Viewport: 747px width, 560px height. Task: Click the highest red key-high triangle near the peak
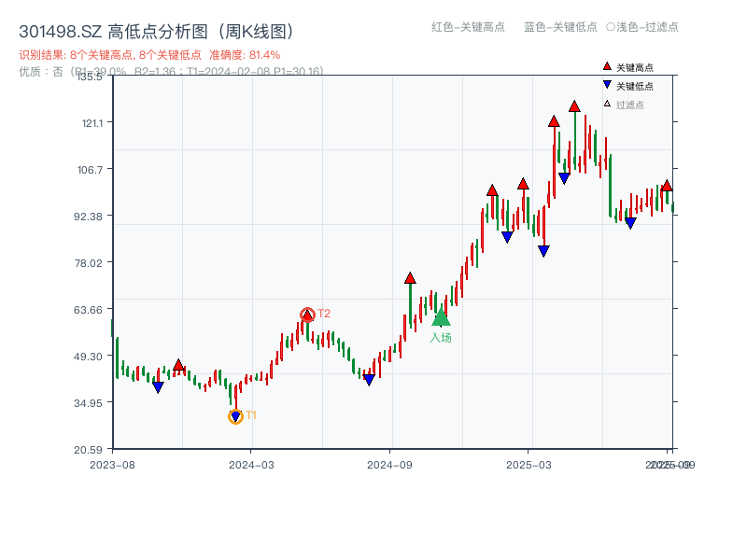(x=573, y=106)
